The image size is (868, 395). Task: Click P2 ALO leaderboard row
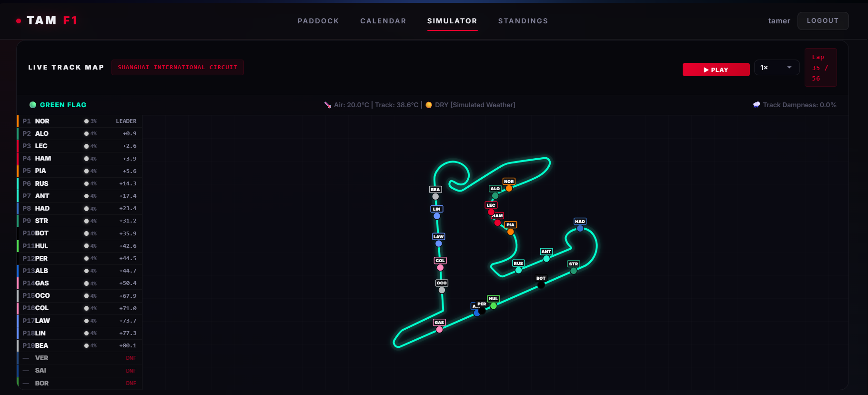80,133
